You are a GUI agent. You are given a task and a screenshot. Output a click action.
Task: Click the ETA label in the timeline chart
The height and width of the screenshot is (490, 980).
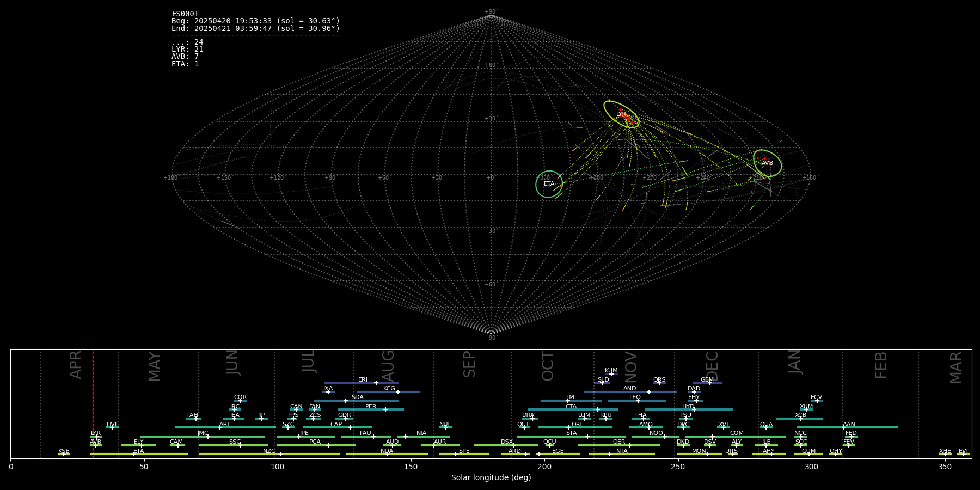[139, 451]
